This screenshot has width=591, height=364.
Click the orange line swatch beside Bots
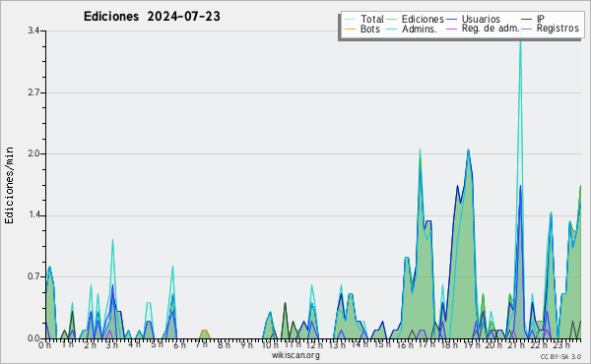pos(350,29)
